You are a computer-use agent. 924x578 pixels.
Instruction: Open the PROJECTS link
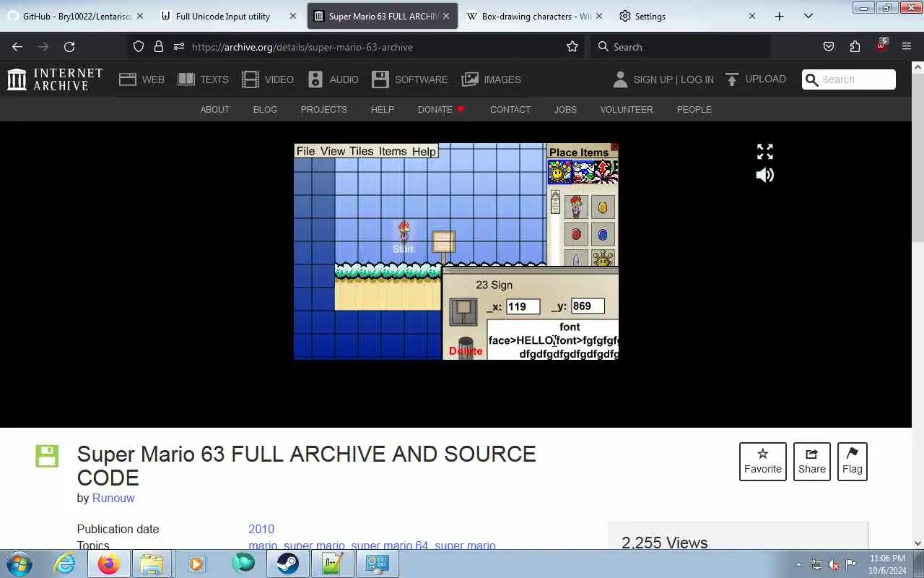tap(323, 110)
